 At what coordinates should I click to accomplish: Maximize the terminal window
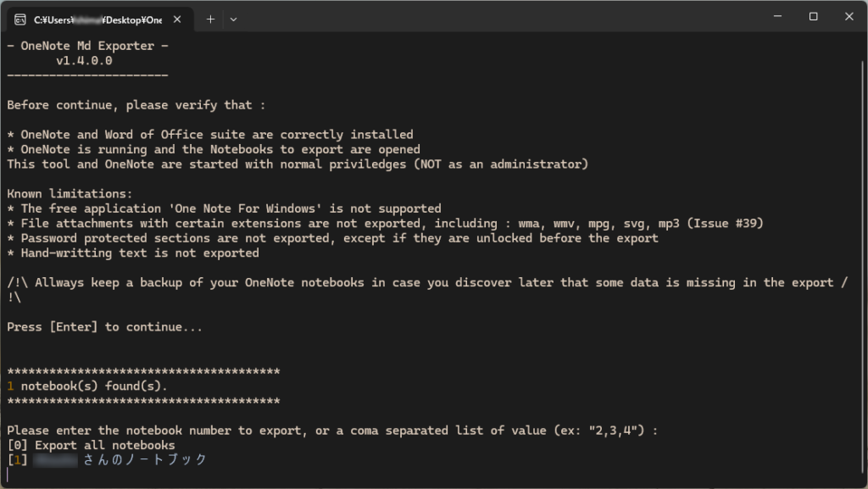click(x=813, y=17)
